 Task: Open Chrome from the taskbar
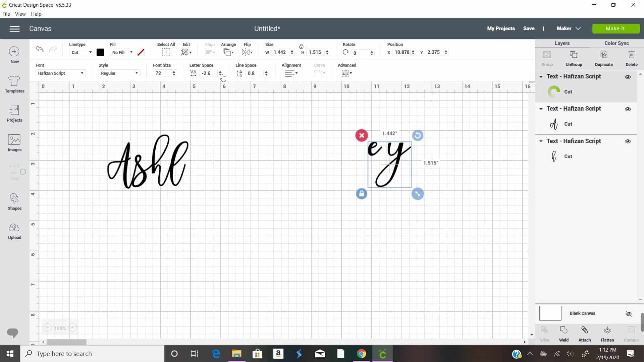click(361, 354)
